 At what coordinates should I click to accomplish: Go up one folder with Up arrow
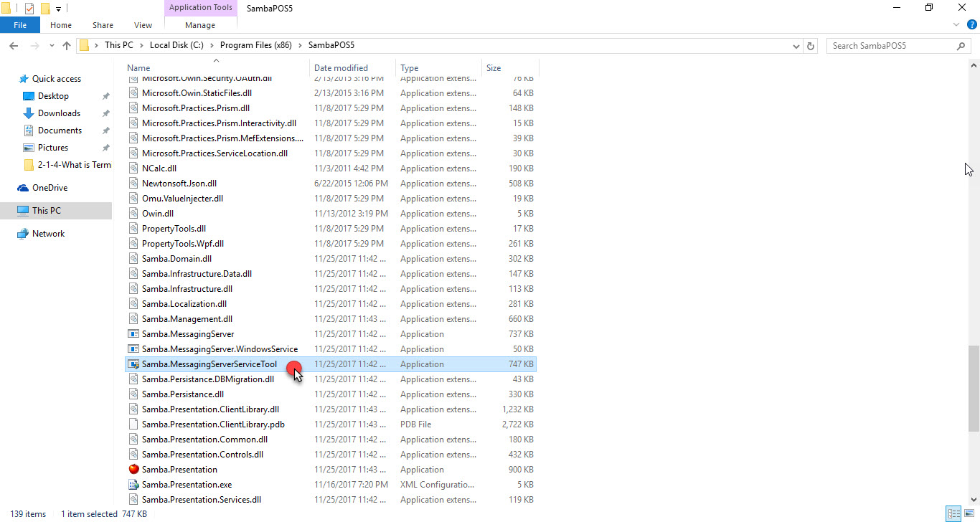67,46
